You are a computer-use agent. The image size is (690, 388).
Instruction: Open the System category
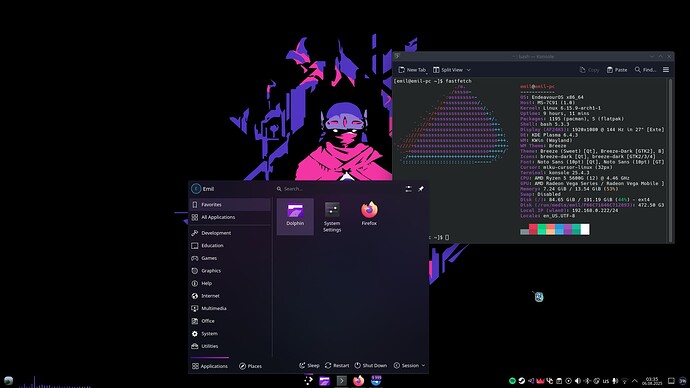(230, 334)
